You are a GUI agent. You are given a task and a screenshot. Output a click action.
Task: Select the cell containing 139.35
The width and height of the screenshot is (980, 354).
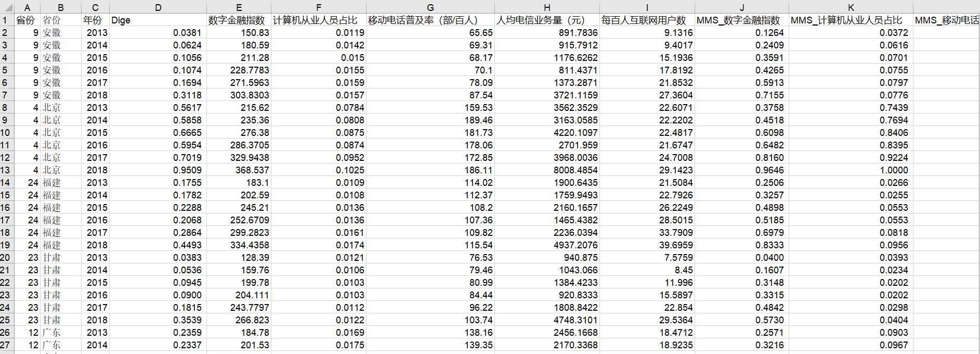click(430, 345)
